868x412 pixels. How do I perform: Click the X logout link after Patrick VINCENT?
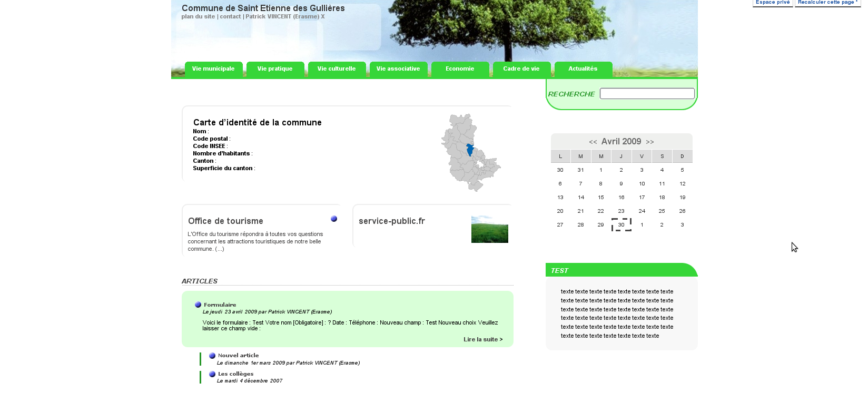pyautogui.click(x=323, y=16)
